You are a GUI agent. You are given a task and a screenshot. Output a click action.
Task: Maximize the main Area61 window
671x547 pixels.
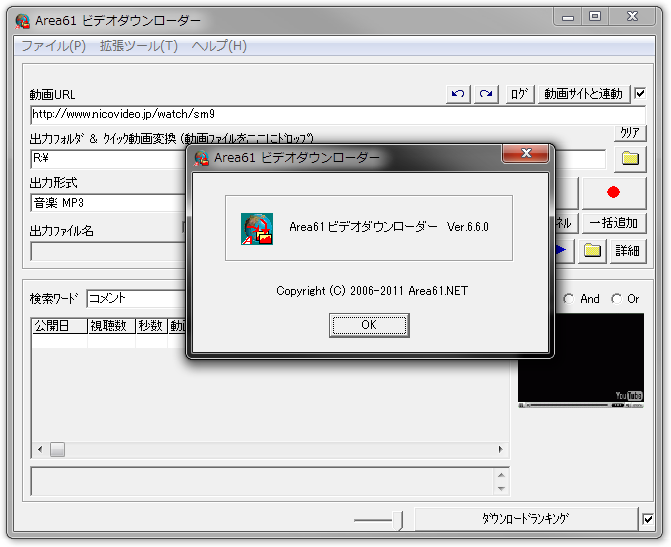[x=595, y=17]
